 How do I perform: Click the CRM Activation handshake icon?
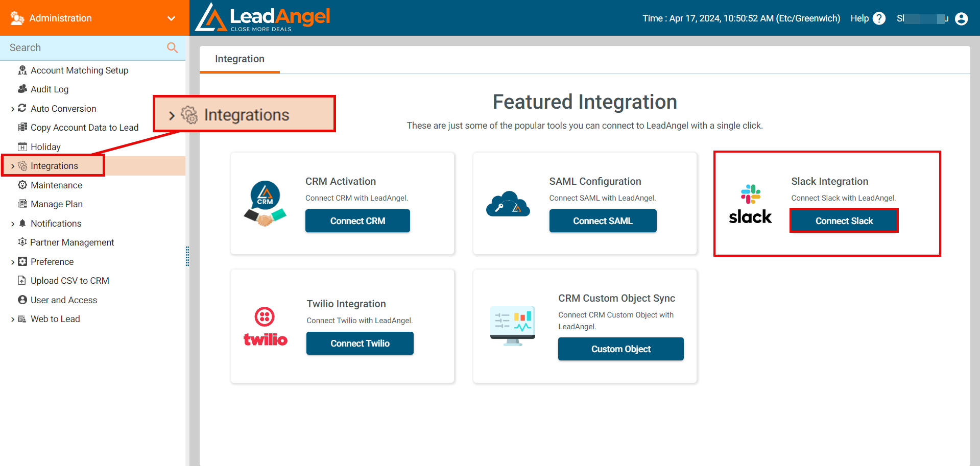click(265, 204)
